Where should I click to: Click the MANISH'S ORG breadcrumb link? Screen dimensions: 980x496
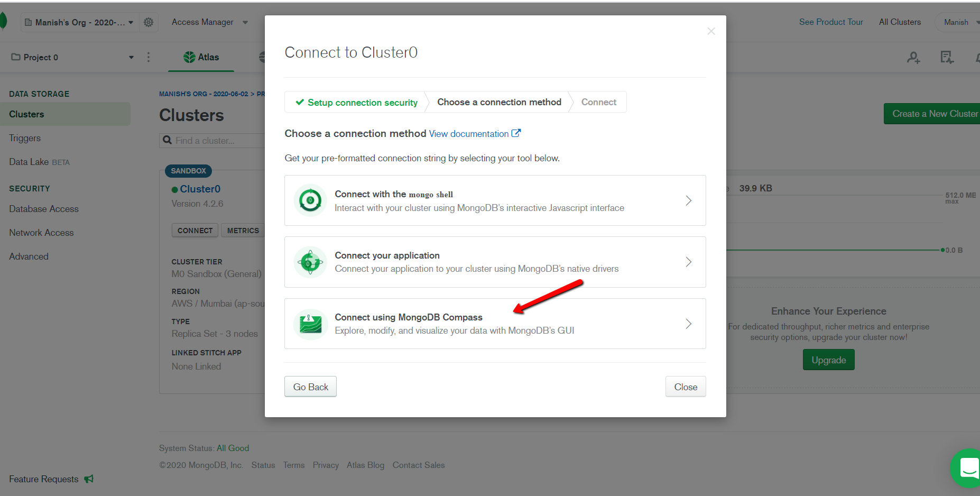click(x=204, y=94)
